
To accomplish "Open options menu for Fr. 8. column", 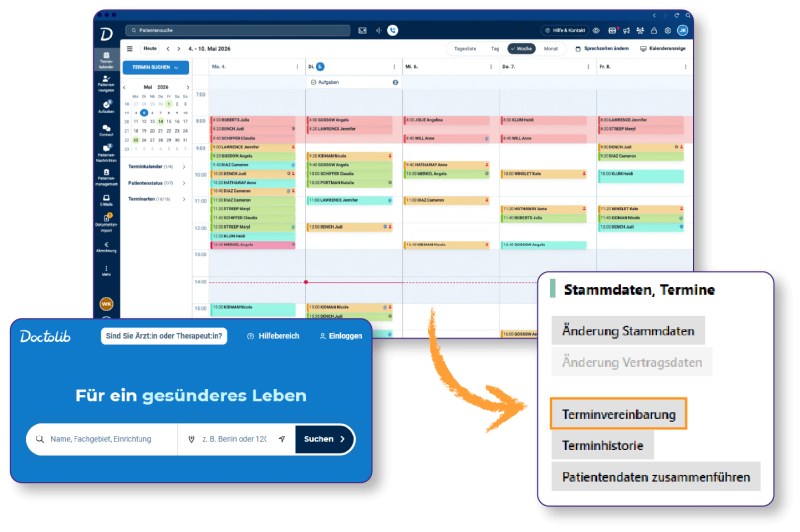I will (x=685, y=67).
